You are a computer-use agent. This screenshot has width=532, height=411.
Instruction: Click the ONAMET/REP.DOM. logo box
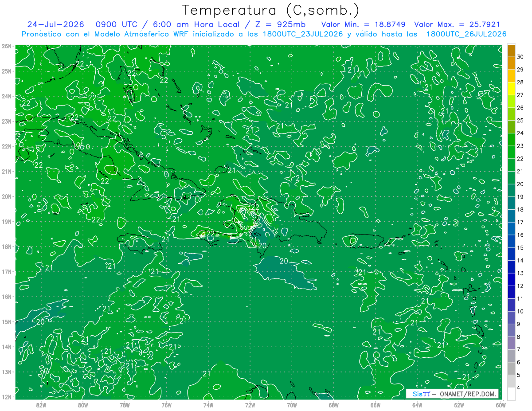pos(452,394)
